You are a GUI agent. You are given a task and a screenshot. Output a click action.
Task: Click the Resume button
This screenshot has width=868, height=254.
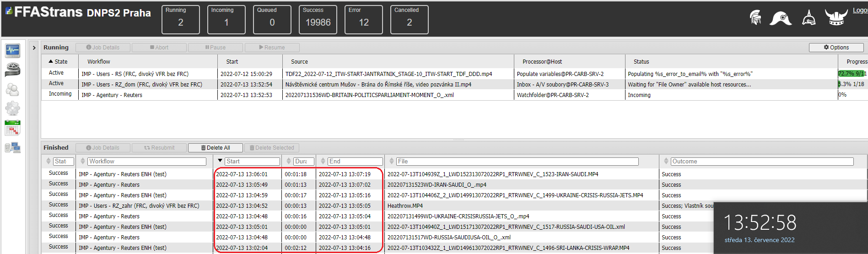[x=272, y=48]
